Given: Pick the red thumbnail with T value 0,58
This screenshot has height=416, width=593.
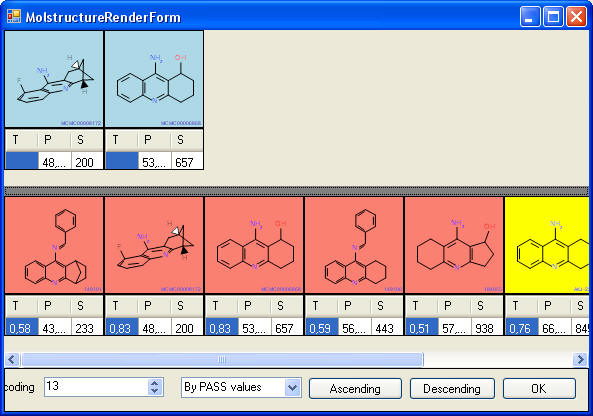Looking at the screenshot, I should click(x=54, y=245).
